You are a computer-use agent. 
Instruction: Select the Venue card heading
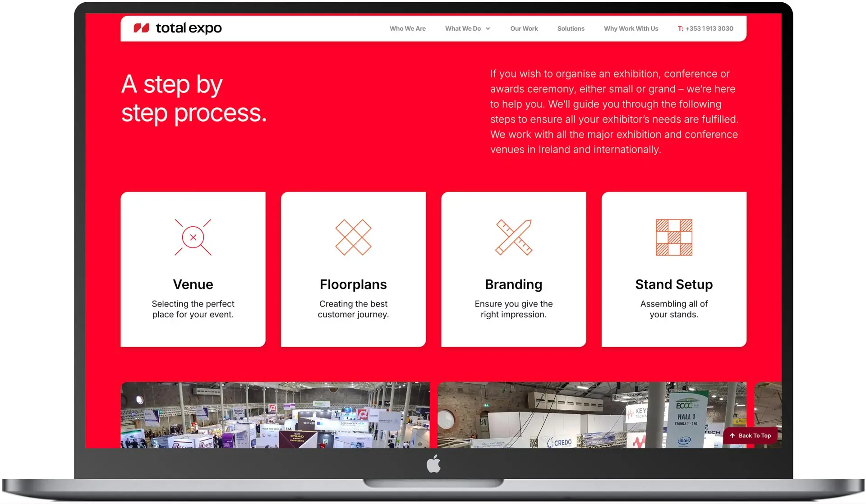pos(193,284)
